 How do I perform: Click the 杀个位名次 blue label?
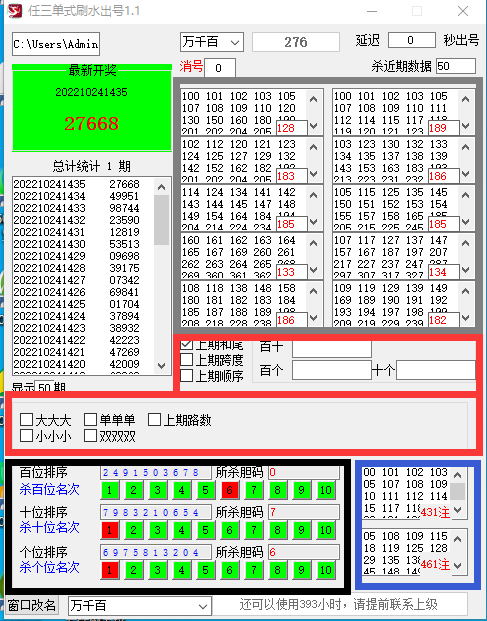pyautogui.click(x=49, y=568)
